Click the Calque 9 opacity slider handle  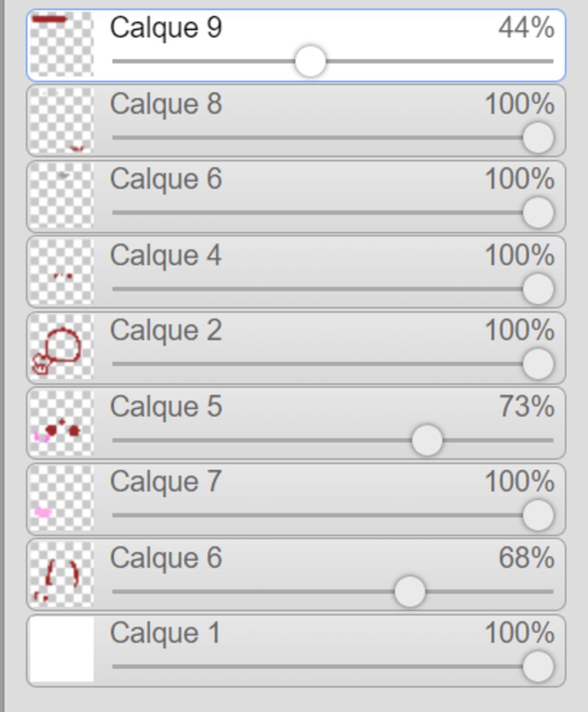click(x=310, y=61)
